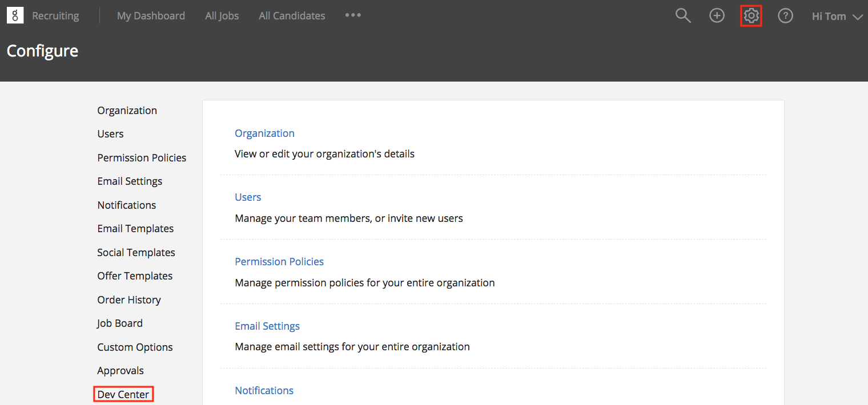Expand the Hi Tom user dropdown
This screenshot has height=405, width=868.
837,17
